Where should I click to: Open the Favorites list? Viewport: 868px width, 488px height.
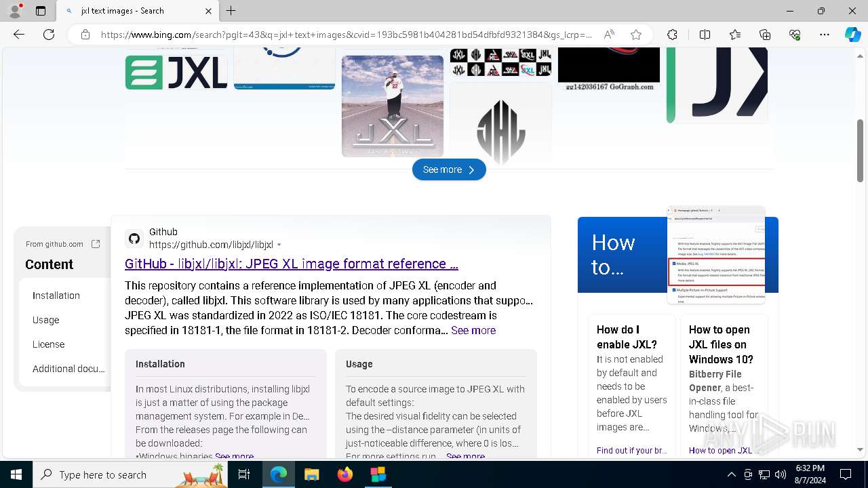click(735, 35)
